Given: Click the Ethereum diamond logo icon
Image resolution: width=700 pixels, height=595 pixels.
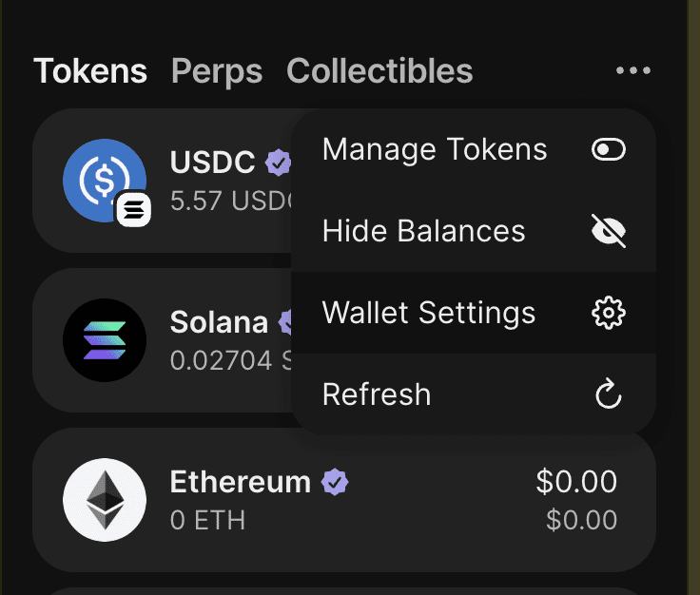Looking at the screenshot, I should (x=104, y=500).
